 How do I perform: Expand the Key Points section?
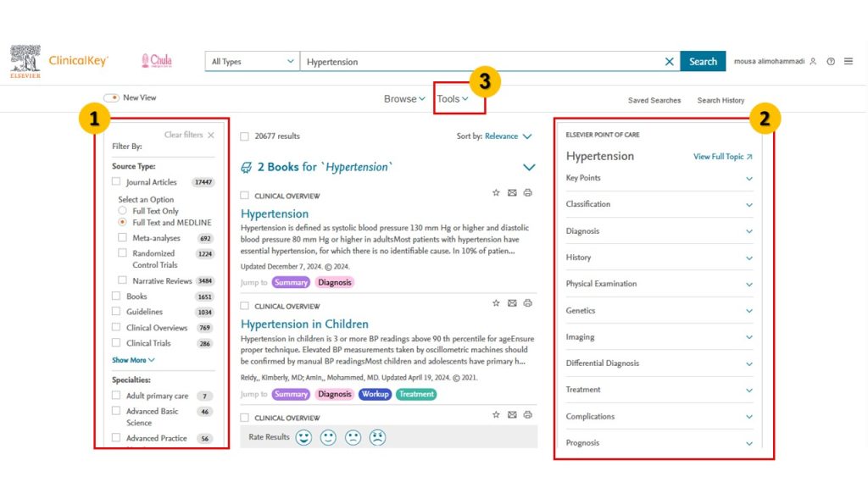659,178
